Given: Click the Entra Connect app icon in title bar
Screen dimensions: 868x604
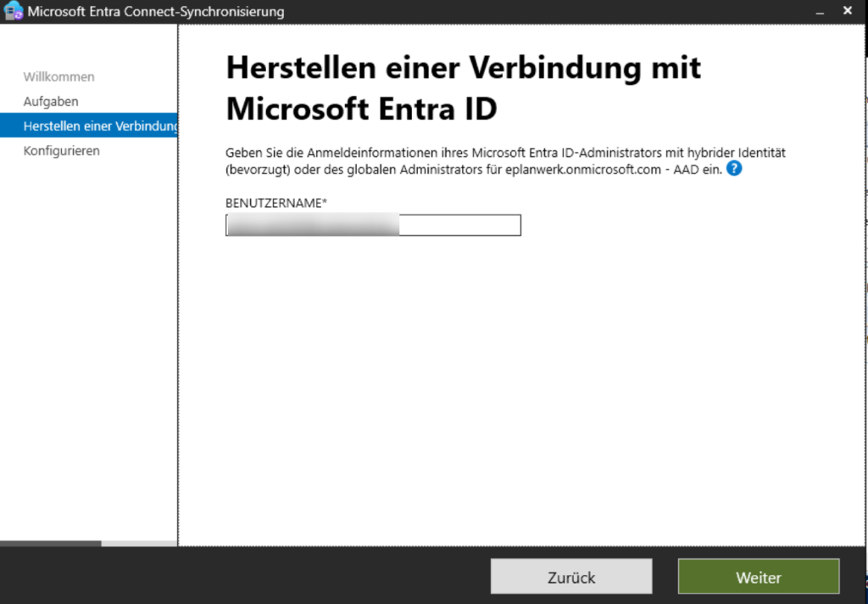Looking at the screenshot, I should click(13, 11).
